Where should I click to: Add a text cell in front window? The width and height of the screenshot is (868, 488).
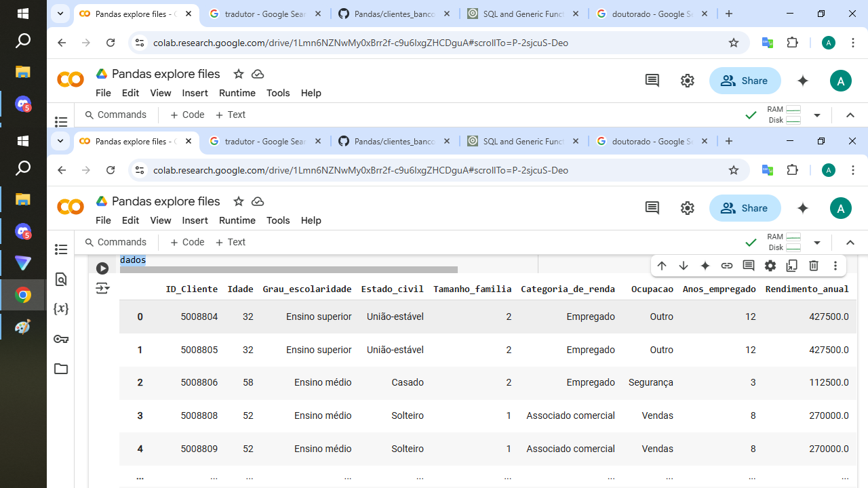point(231,242)
